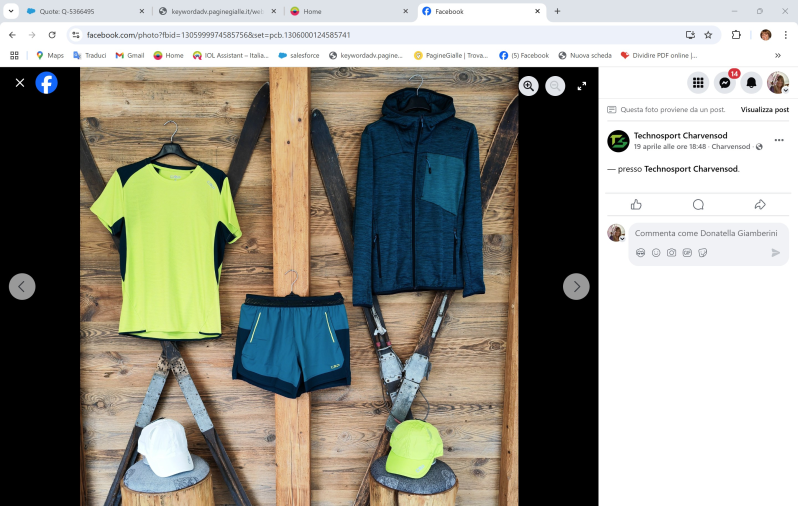Open the Traduci bookmark
Screen dimensions: 798x506
coord(90,55)
